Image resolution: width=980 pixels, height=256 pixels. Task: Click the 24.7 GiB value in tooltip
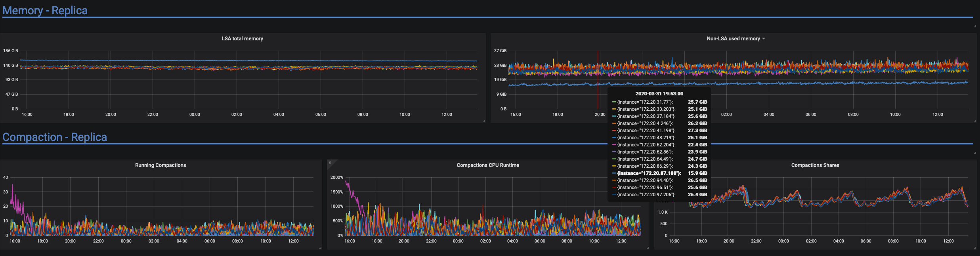point(697,159)
